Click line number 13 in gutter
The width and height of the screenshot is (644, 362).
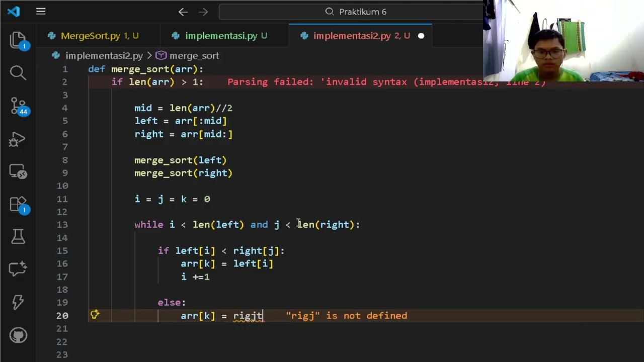point(62,225)
